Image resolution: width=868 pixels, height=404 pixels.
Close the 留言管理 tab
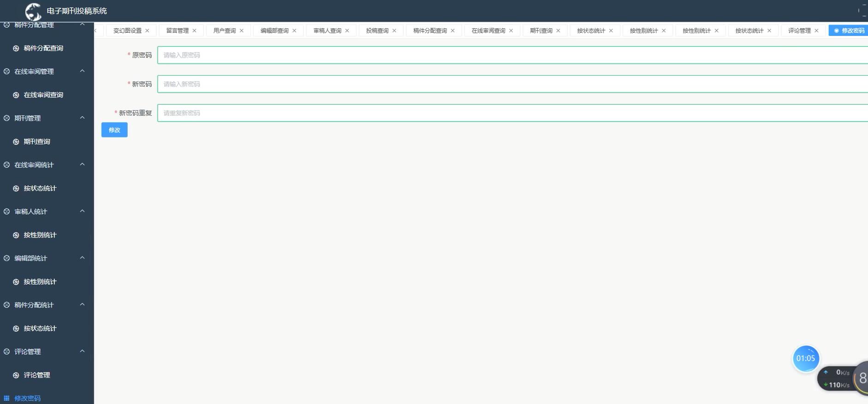194,31
